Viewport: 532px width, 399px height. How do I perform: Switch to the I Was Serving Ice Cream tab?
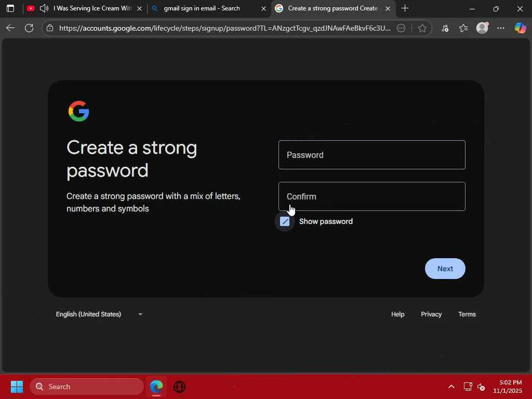click(x=85, y=8)
